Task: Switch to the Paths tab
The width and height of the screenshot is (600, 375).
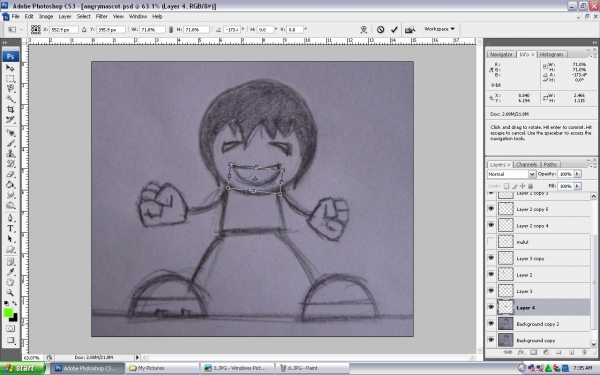Action: point(550,165)
